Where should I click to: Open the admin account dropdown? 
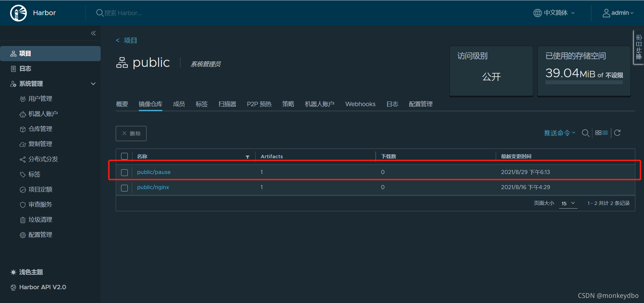618,13
